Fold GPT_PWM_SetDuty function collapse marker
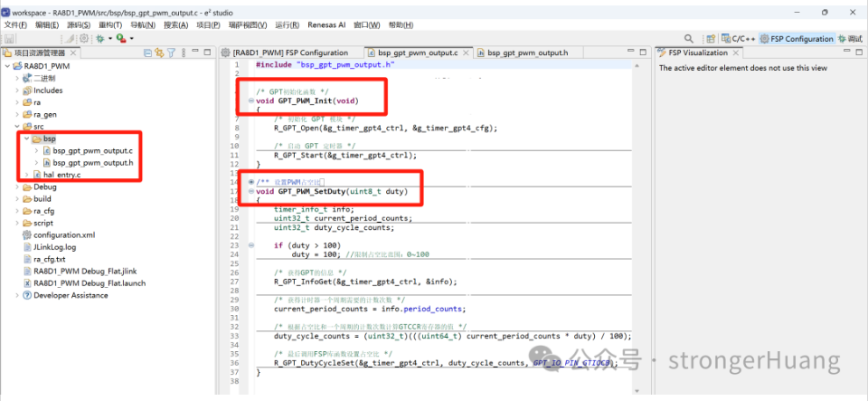The height and width of the screenshot is (401, 868). [251, 191]
